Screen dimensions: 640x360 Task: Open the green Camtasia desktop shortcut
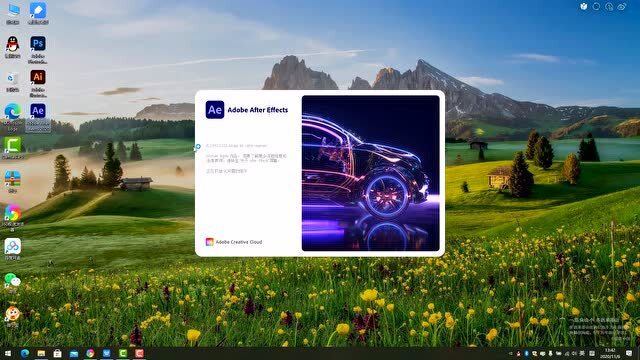pyautogui.click(x=12, y=148)
